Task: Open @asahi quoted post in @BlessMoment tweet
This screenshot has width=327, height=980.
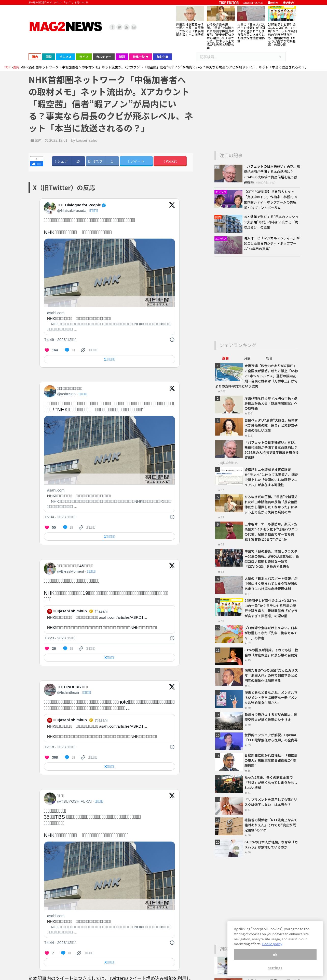Action: [109, 619]
